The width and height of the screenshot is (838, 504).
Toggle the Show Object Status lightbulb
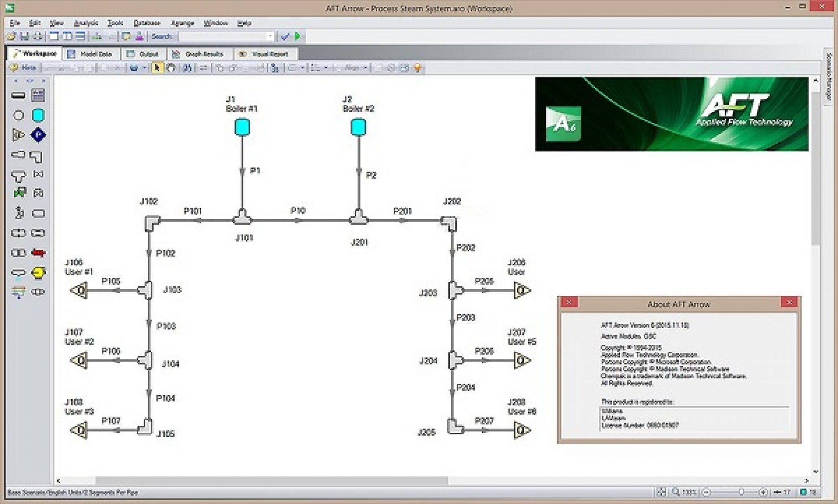417,68
